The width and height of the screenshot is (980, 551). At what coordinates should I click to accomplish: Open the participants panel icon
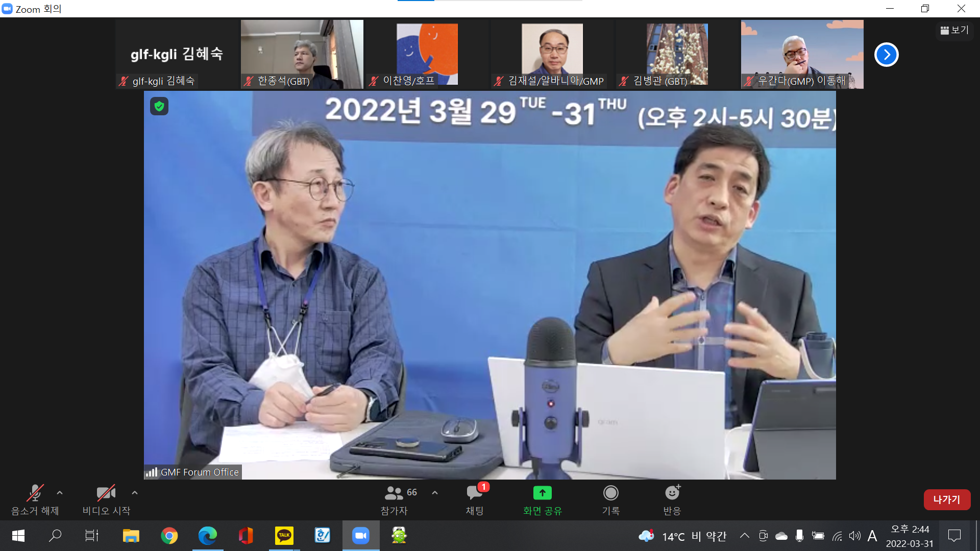(x=394, y=493)
